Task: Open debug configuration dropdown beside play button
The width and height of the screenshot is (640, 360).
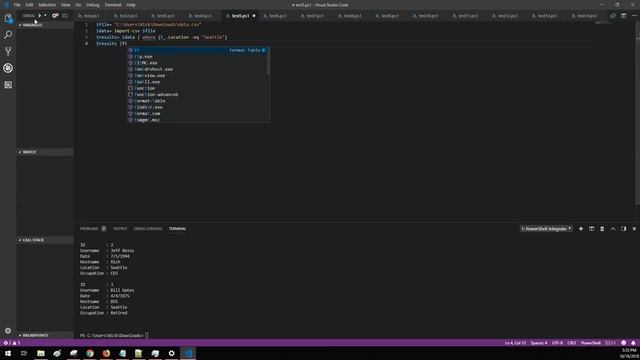Action: click(45, 16)
